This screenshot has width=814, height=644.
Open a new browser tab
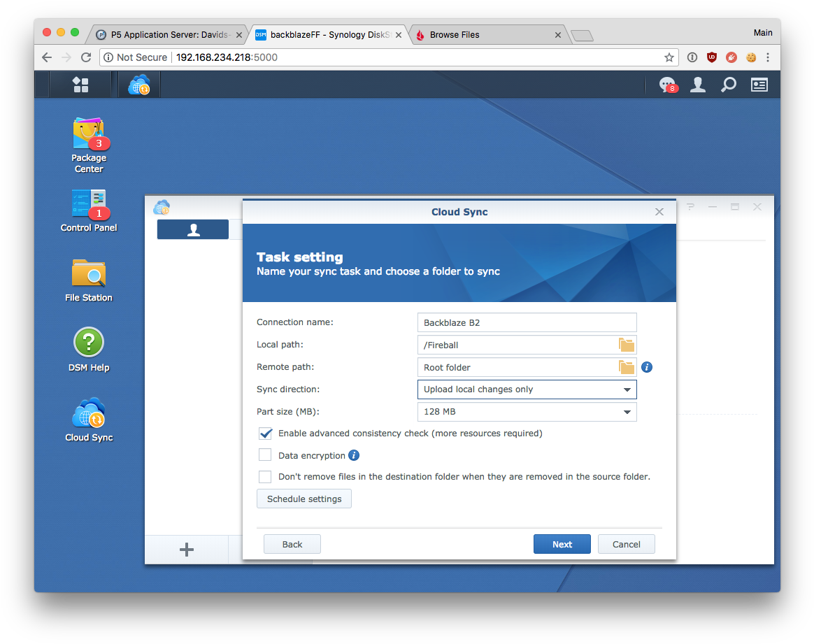click(582, 35)
